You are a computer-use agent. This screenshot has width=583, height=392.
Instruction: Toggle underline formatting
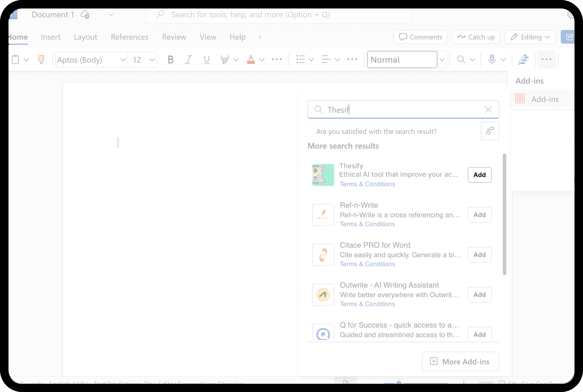[x=206, y=60]
